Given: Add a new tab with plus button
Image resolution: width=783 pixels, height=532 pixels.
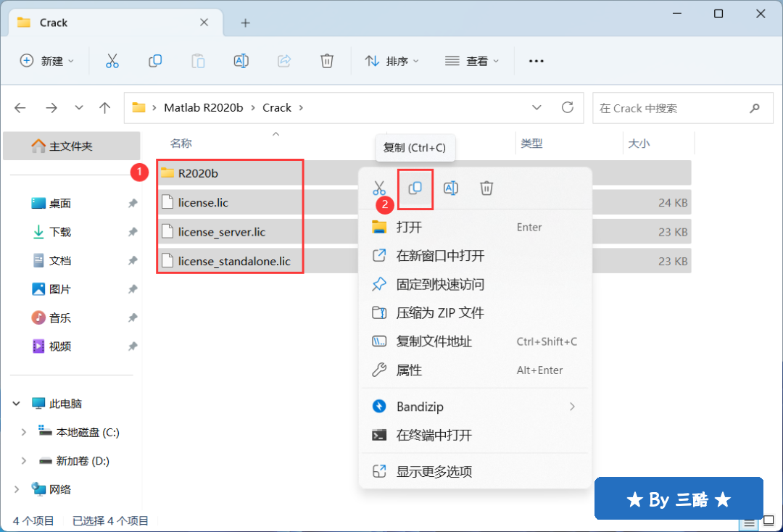Looking at the screenshot, I should (245, 23).
